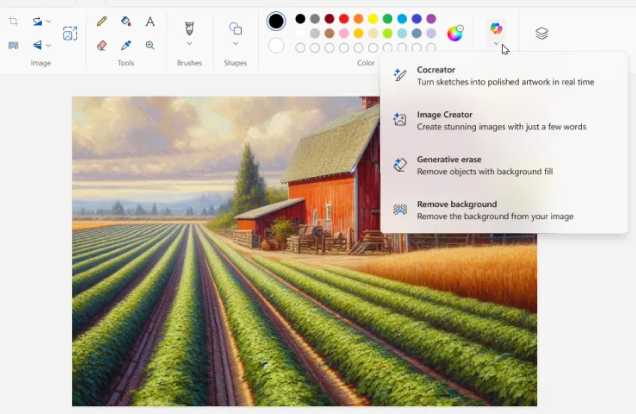636x414 pixels.
Task: Click the Copilot icon
Action: (496, 28)
